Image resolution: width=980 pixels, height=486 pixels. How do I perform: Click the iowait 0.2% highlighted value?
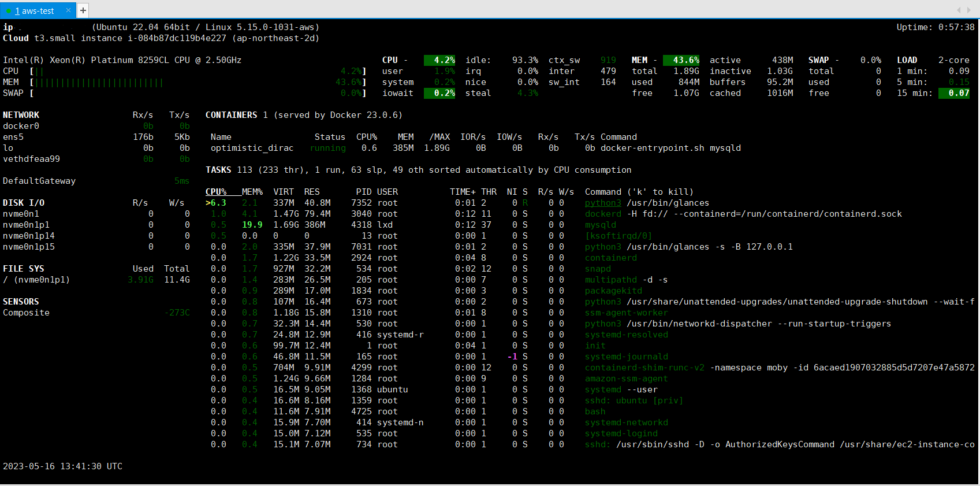coord(439,93)
